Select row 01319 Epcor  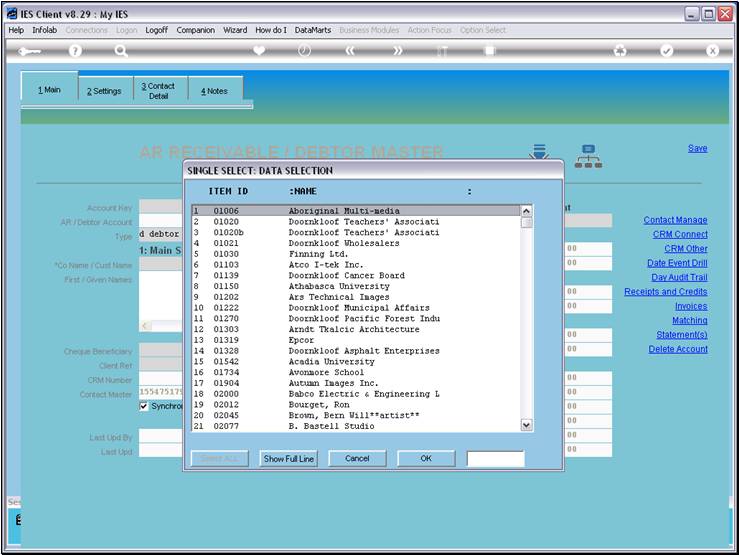click(356, 340)
